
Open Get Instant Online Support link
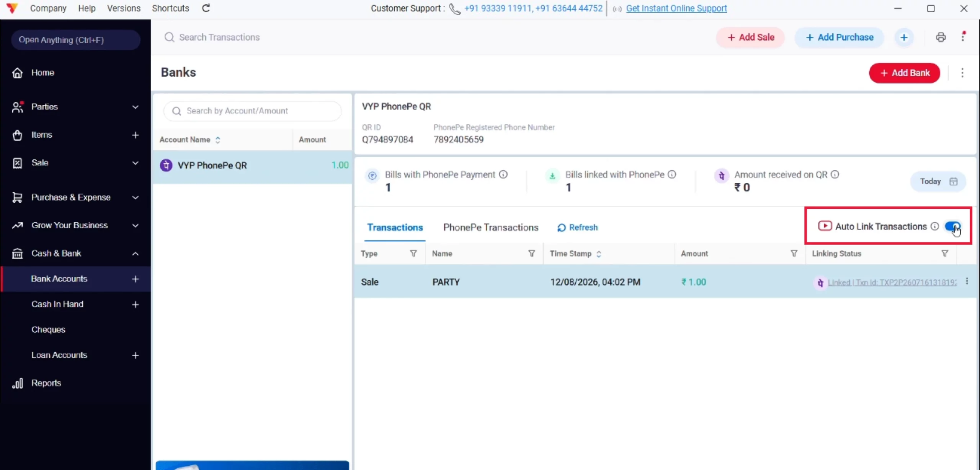676,8
